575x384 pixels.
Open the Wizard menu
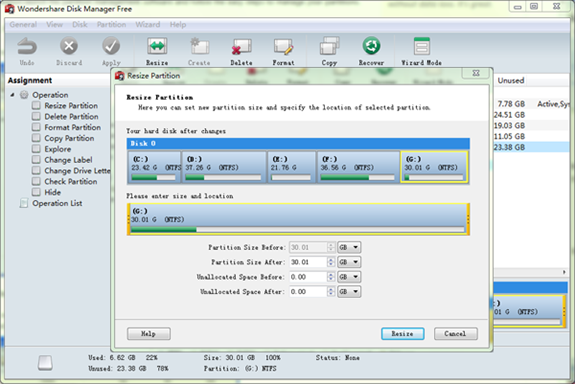pos(147,25)
